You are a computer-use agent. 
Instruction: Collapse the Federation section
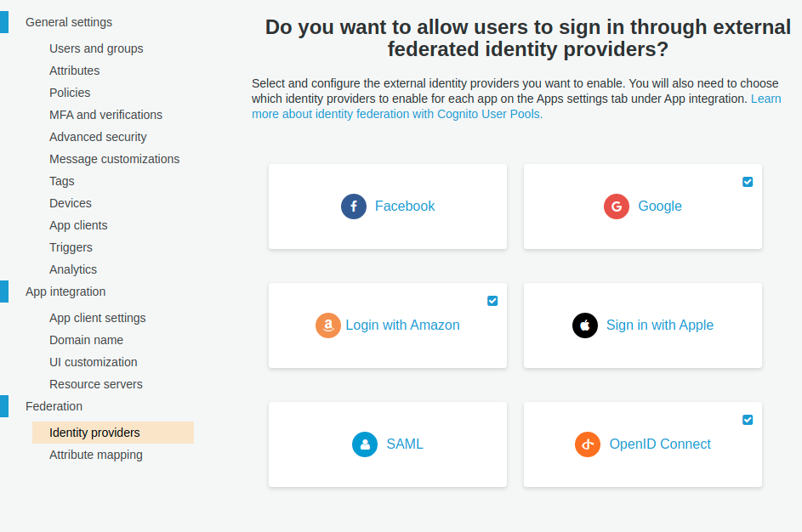(54, 406)
